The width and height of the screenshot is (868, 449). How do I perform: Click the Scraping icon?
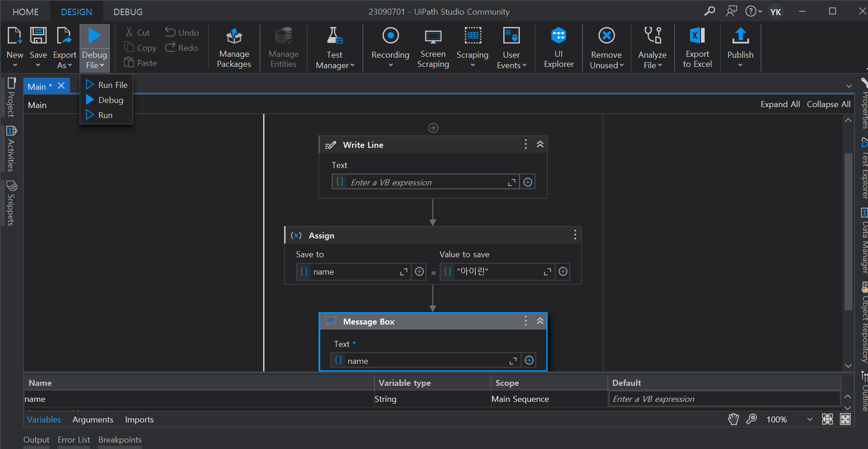coord(473,36)
